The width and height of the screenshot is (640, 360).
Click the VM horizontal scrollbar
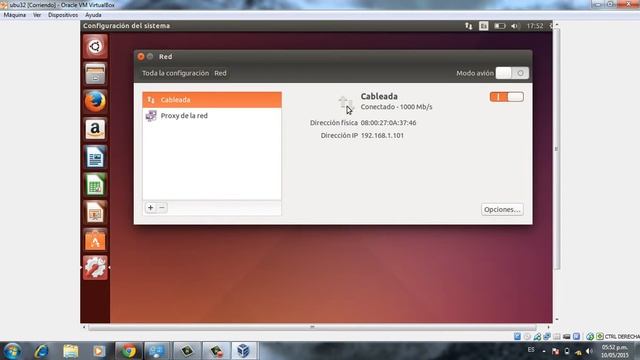tap(312, 327)
